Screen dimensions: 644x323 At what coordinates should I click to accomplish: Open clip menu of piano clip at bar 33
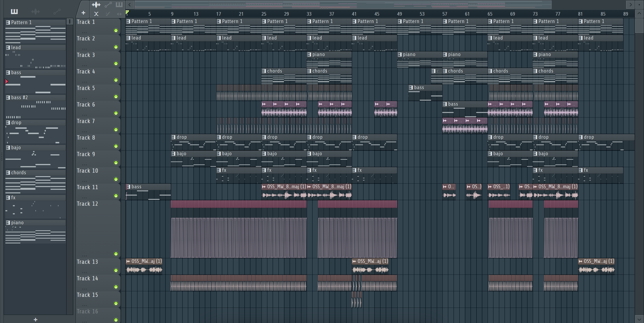coord(309,55)
